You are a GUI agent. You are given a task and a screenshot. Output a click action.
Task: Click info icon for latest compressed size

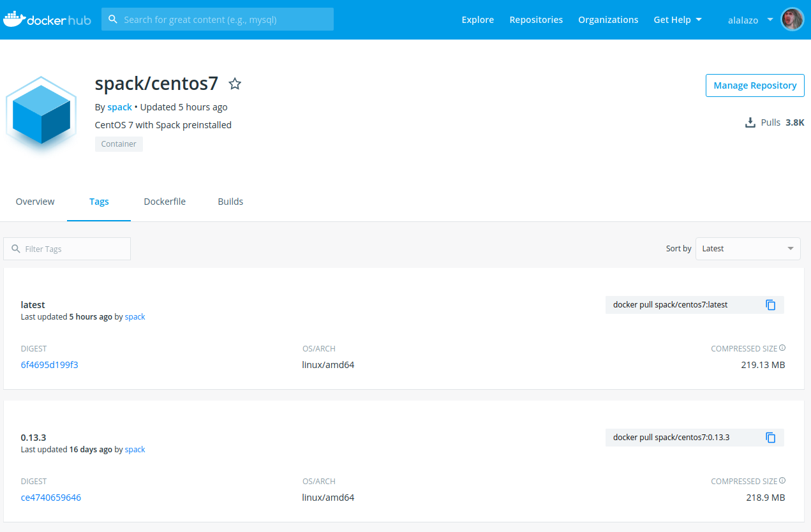pyautogui.click(x=782, y=348)
